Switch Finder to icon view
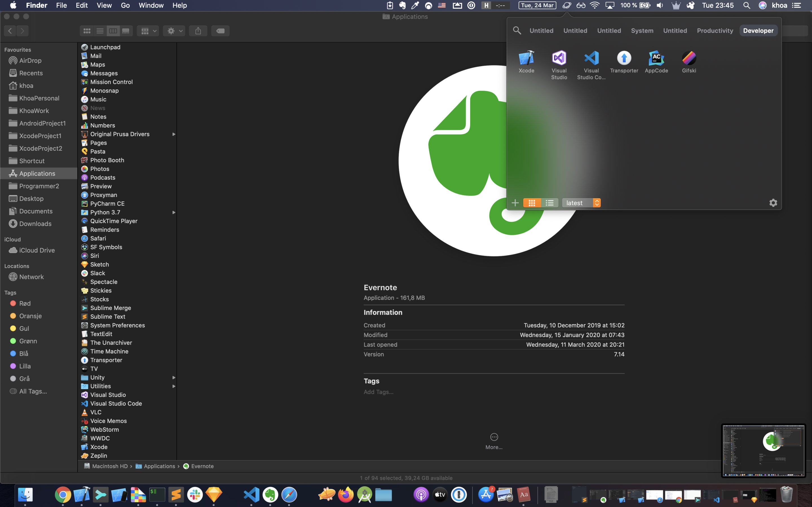 pyautogui.click(x=87, y=31)
